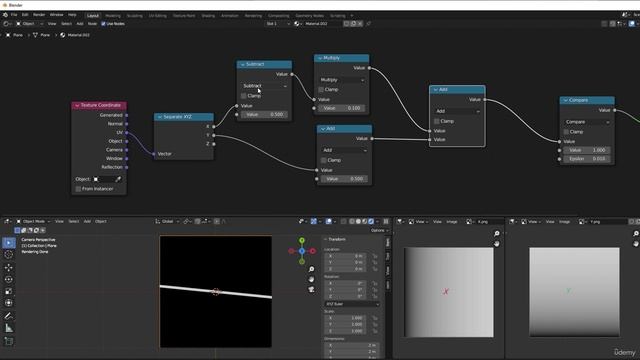Click the viewport Options button
Screen dimensions: 640x360
pos(379,231)
